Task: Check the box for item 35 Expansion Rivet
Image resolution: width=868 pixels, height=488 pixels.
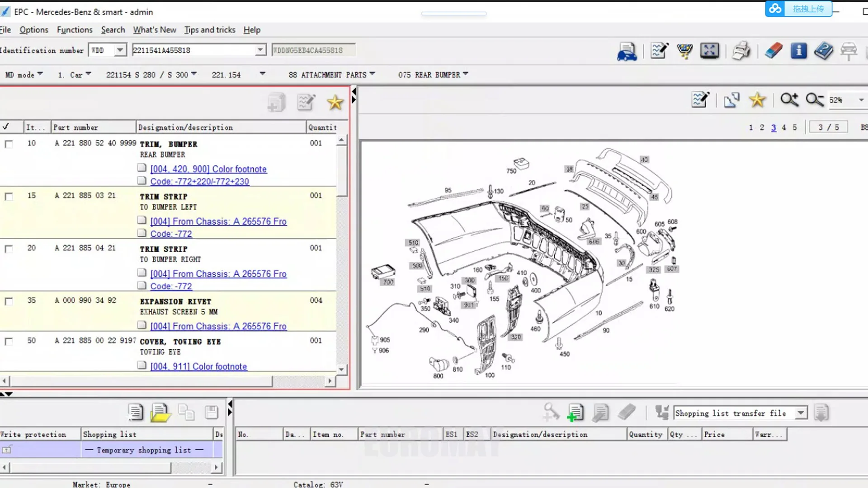Action: [9, 301]
